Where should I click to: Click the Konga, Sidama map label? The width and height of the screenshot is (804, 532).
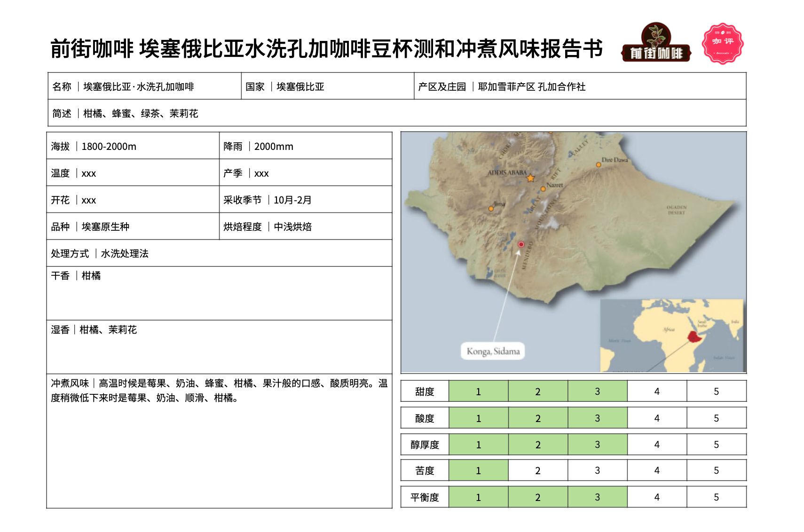(493, 351)
